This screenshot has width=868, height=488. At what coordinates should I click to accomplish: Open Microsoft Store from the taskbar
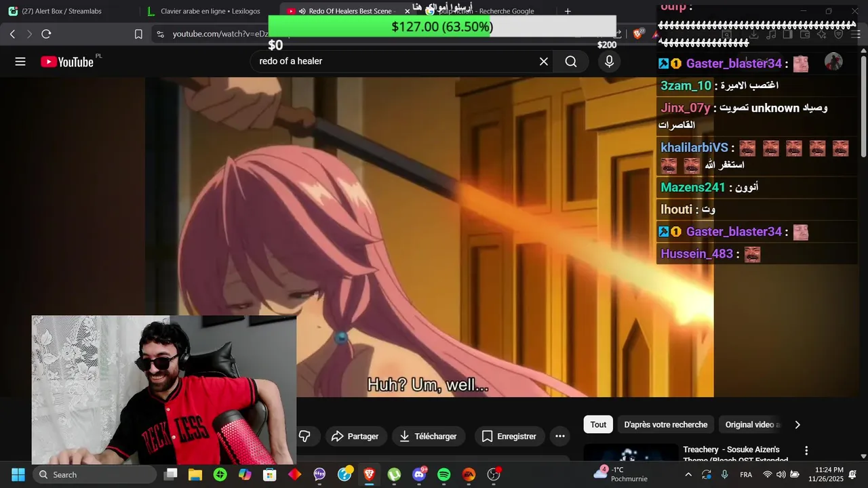click(x=270, y=474)
